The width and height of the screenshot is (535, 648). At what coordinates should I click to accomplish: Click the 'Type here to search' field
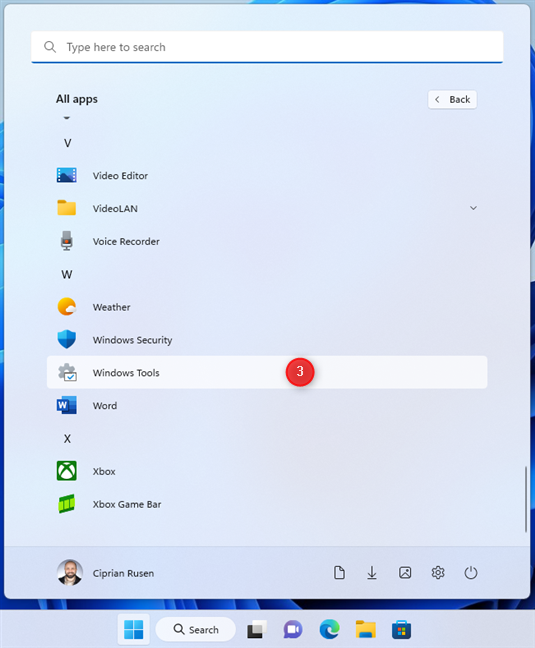pos(267,47)
